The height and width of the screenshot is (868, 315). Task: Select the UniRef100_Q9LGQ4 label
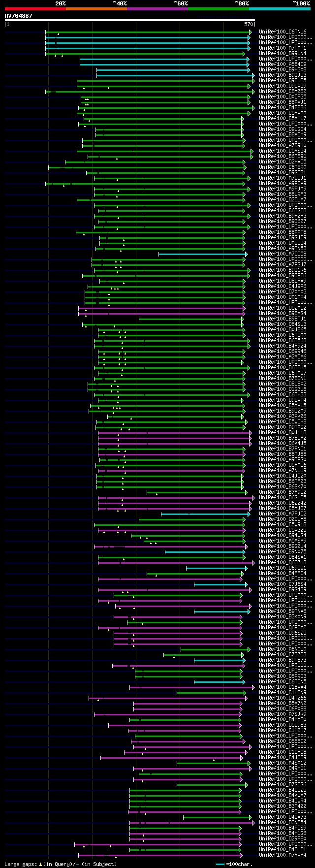283,129
